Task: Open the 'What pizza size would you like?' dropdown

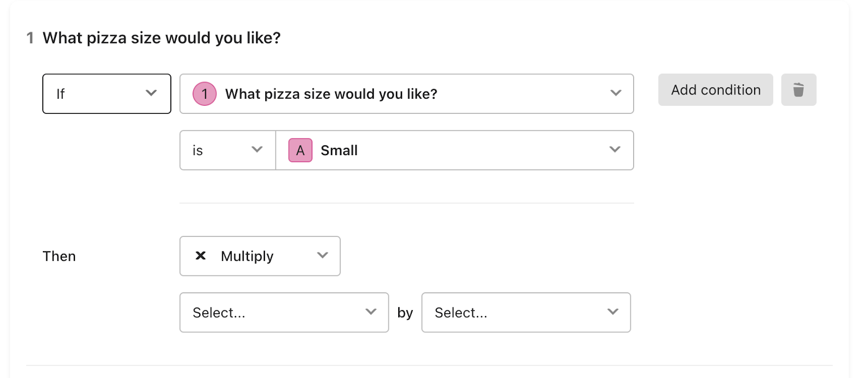Action: click(x=407, y=94)
